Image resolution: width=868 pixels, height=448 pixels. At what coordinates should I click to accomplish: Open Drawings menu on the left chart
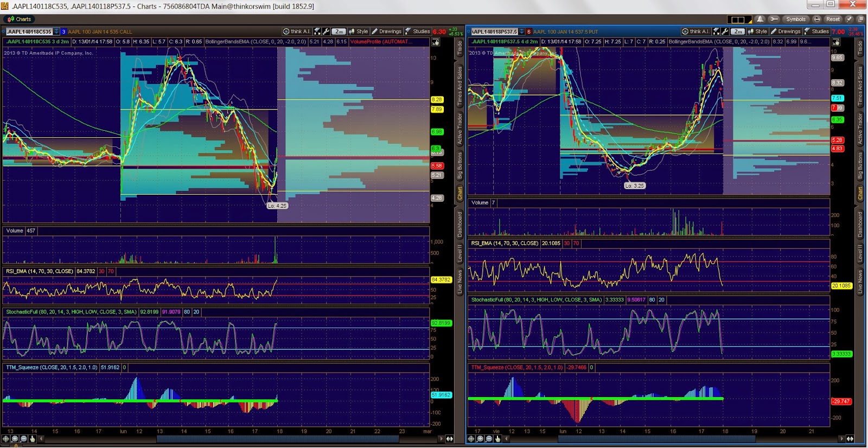[387, 31]
